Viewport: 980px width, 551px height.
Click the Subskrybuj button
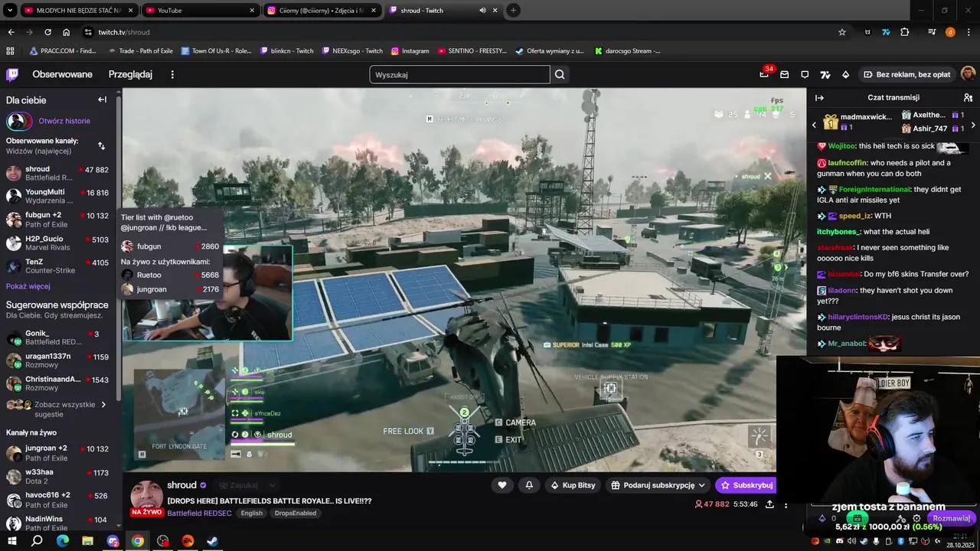point(746,485)
